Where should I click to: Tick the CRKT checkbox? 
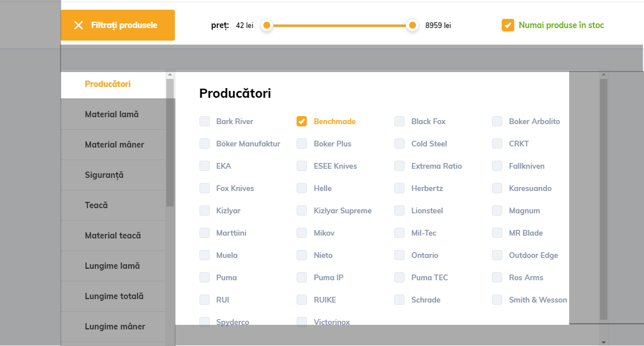coord(497,144)
